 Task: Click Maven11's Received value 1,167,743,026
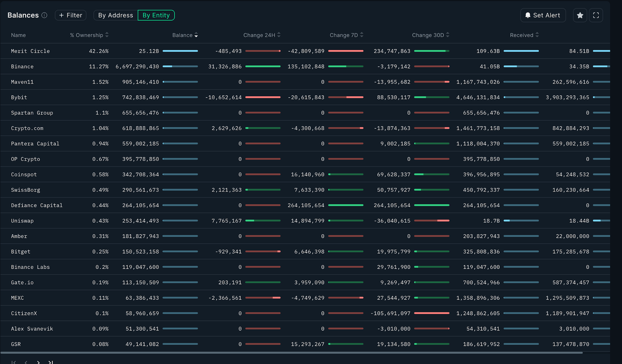478,82
